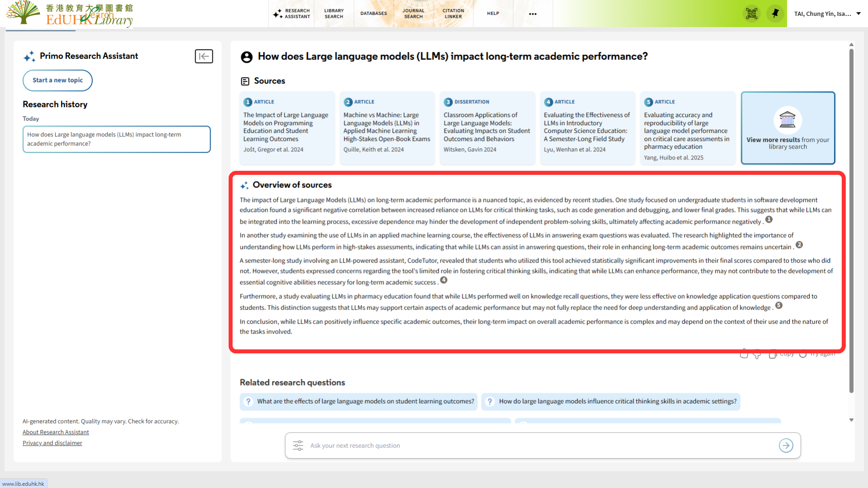Viewport: 868px width, 488px height.
Task: Open the more options ellipsis menu
Action: (533, 14)
